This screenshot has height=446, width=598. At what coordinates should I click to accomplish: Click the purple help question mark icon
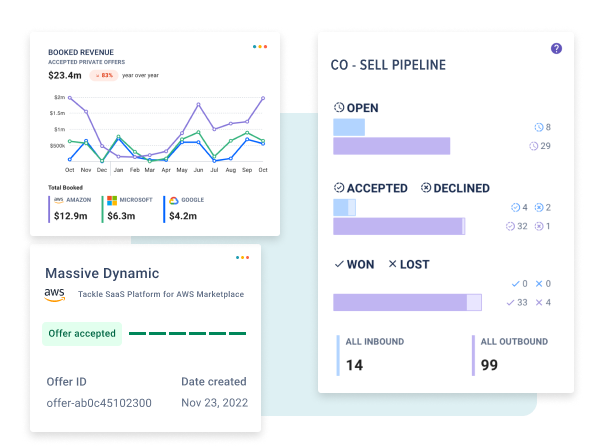coord(556,48)
